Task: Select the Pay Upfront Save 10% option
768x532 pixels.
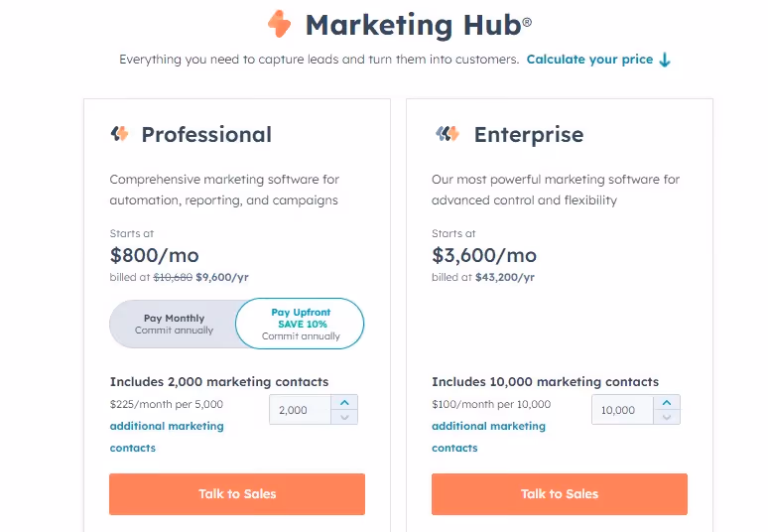Action: coord(301,324)
